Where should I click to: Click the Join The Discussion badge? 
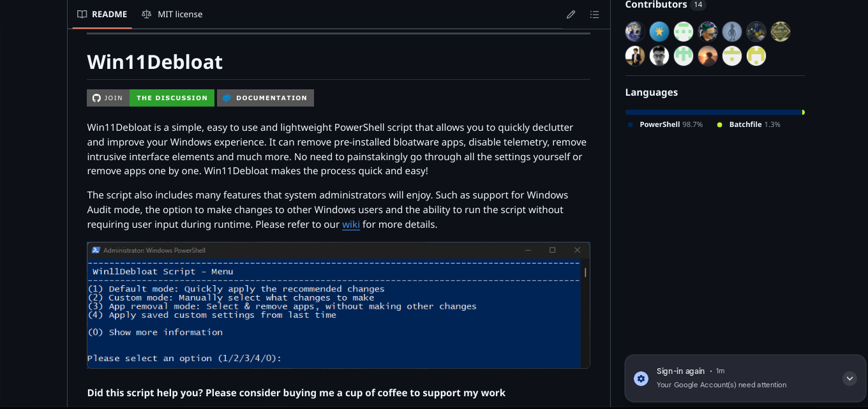pyautogui.click(x=151, y=98)
